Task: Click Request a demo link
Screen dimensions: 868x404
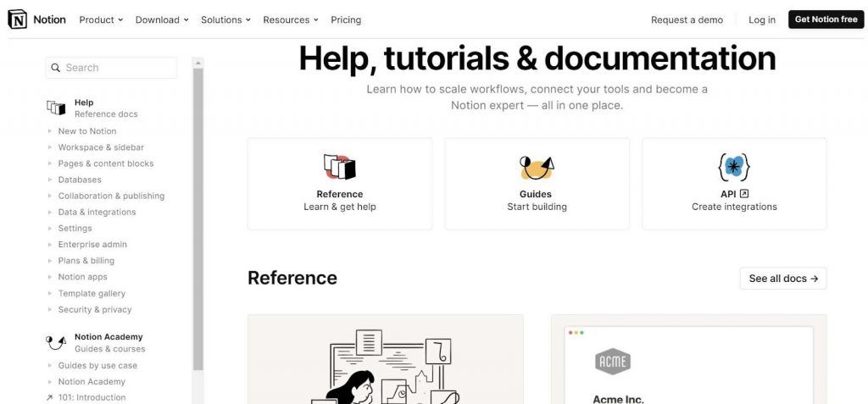Action: tap(687, 20)
